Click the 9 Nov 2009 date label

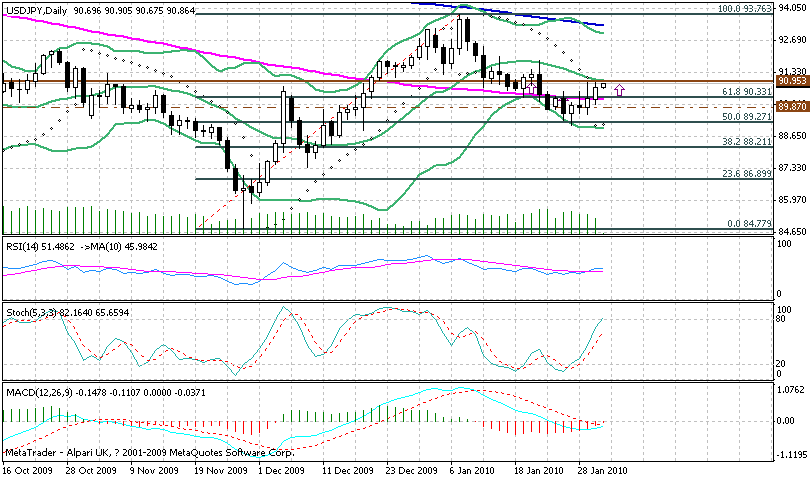tap(155, 470)
